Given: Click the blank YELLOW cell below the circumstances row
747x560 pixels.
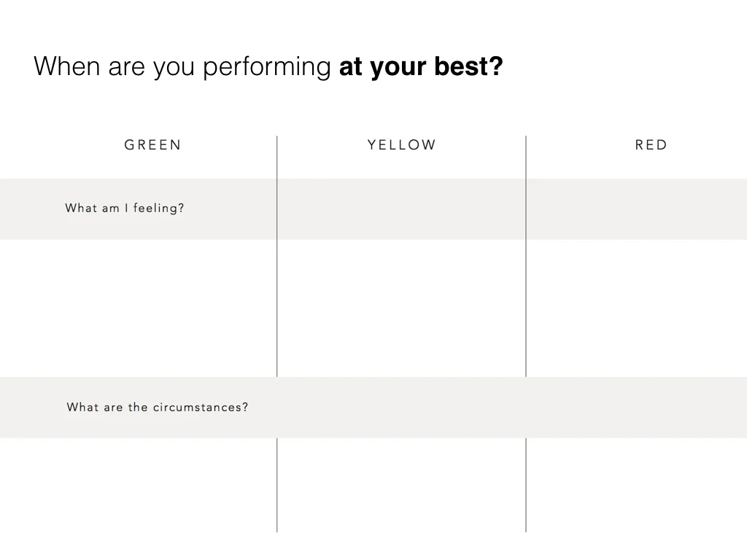Looking at the screenshot, I should coord(402,485).
